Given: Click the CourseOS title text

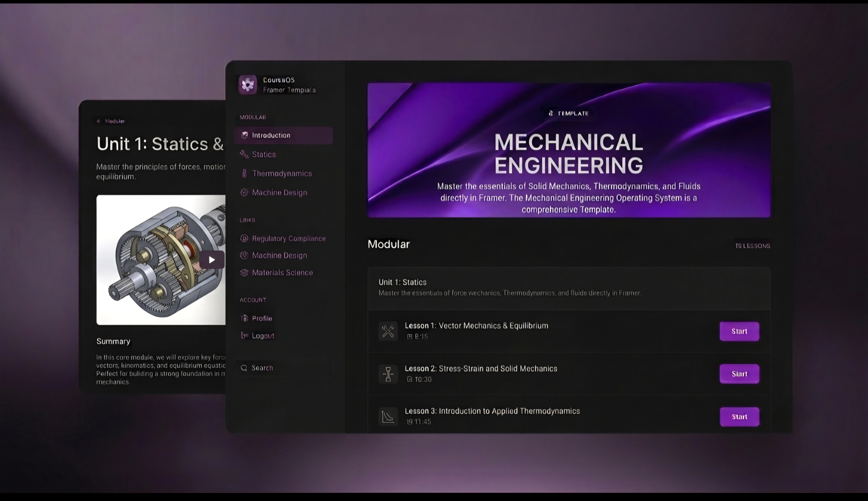Looking at the screenshot, I should (279, 80).
